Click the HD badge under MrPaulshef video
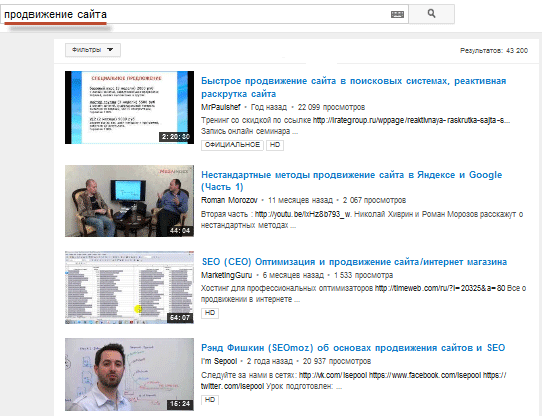The height and width of the screenshot is (416, 542). [x=275, y=145]
